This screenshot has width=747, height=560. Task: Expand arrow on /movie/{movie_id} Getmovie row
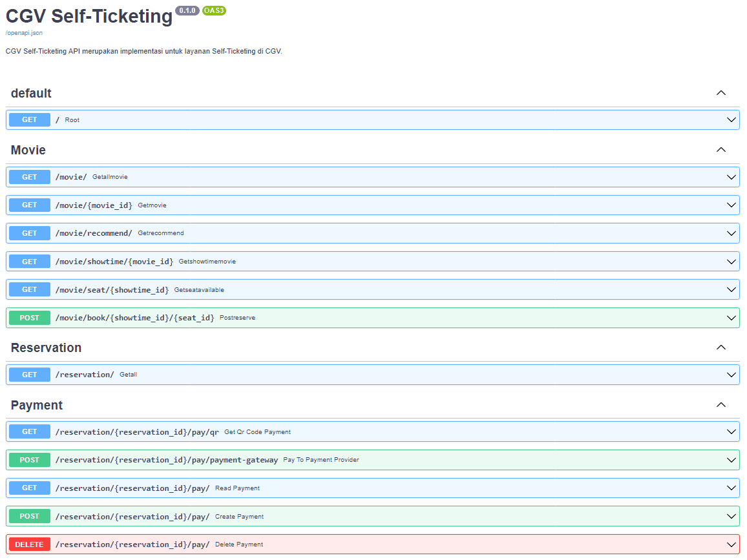pos(731,205)
